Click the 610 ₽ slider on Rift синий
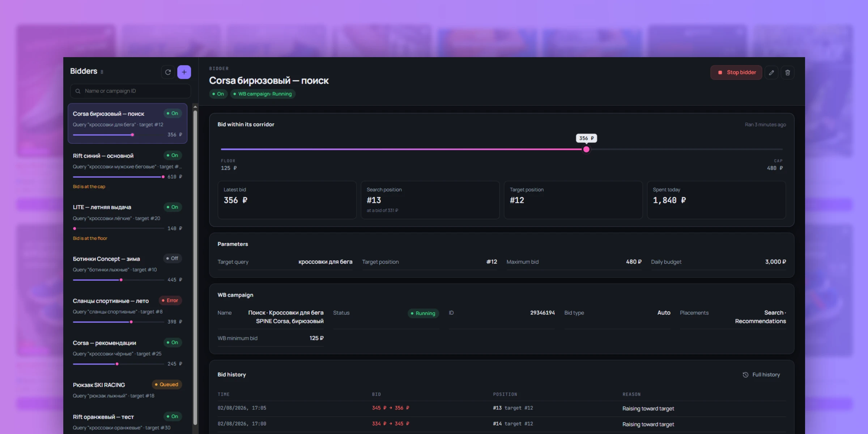This screenshot has height=434, width=868. coord(118,177)
